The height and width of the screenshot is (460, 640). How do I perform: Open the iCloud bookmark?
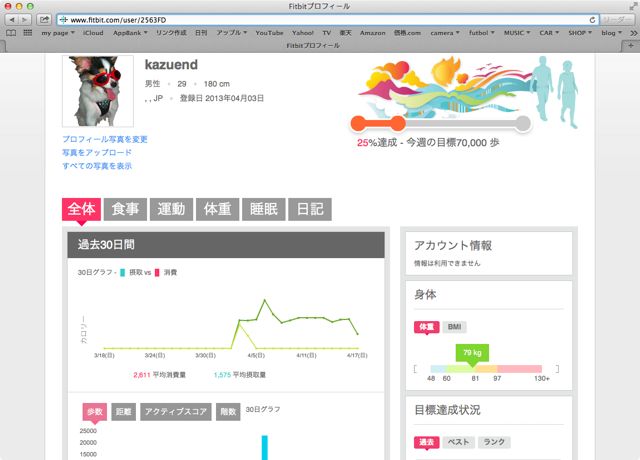tap(93, 33)
